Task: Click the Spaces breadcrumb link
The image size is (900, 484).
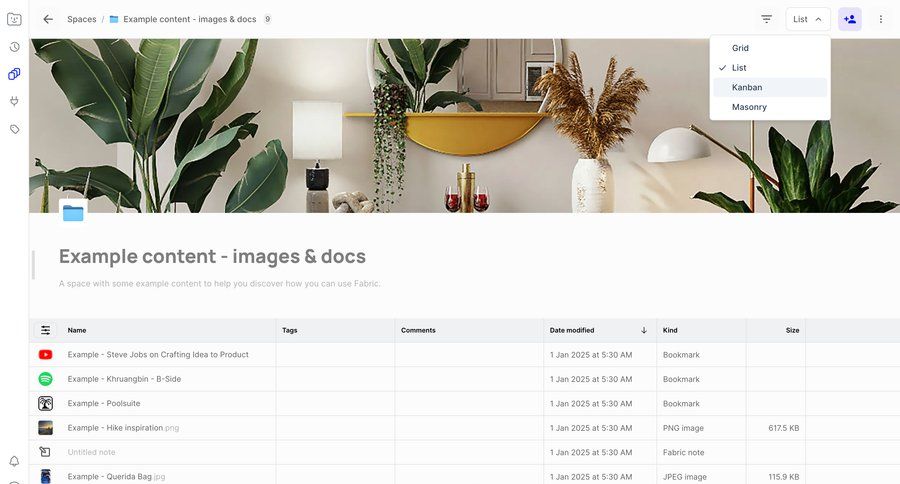Action: pos(82,19)
